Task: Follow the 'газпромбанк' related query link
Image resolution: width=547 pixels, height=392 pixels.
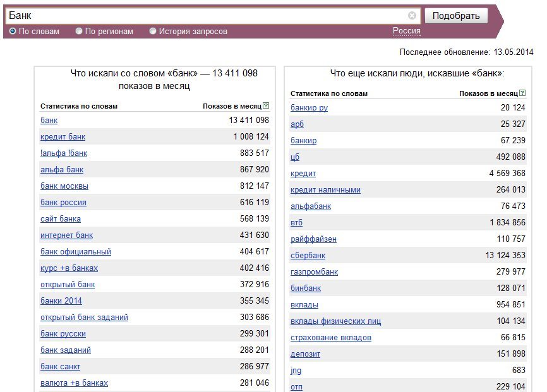Action: [314, 272]
